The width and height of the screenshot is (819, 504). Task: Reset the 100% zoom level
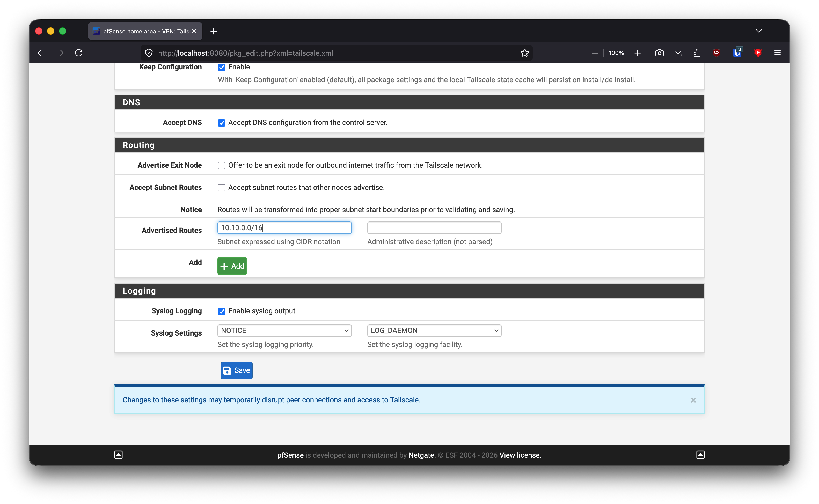tap(616, 53)
